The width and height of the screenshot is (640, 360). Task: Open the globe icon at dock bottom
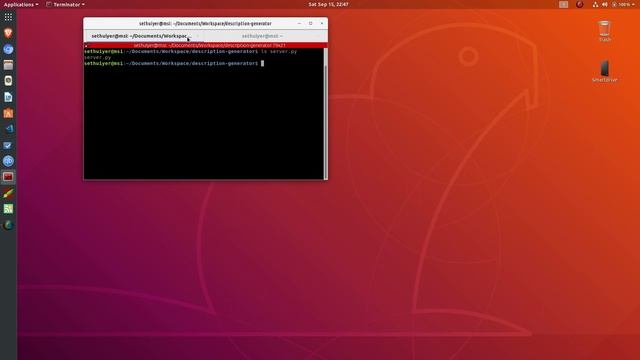pyautogui.click(x=8, y=225)
